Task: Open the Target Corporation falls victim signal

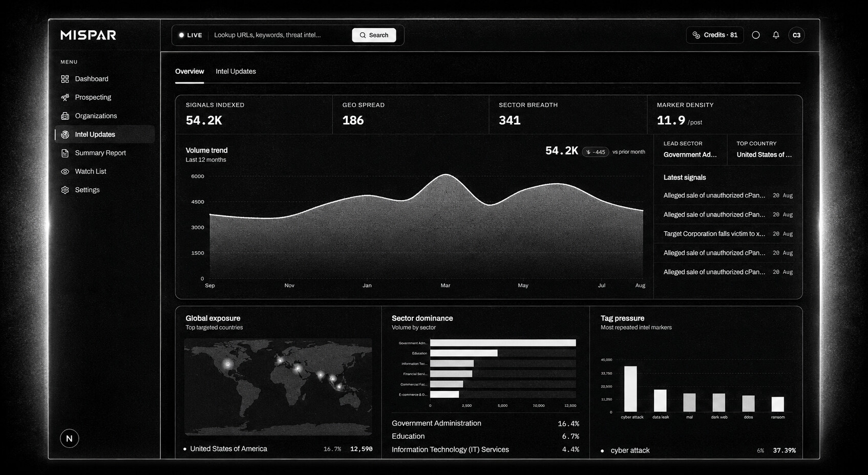Action: [728, 234]
